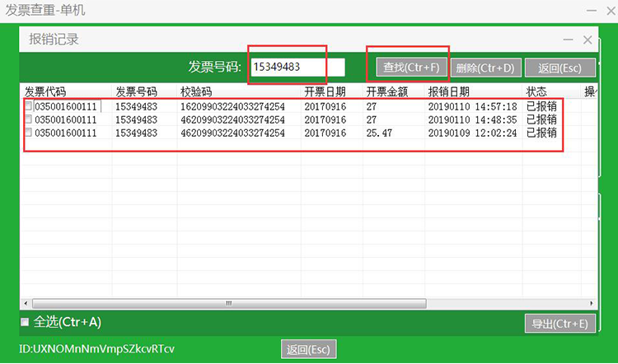The width and height of the screenshot is (618, 364).
Task: Check the second row's invoice checkbox
Action: (x=29, y=119)
